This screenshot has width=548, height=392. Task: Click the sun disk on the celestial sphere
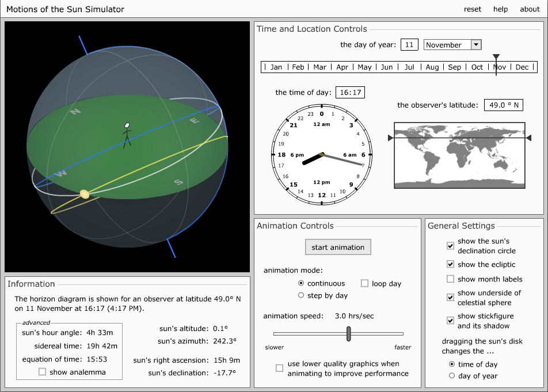tap(85, 194)
